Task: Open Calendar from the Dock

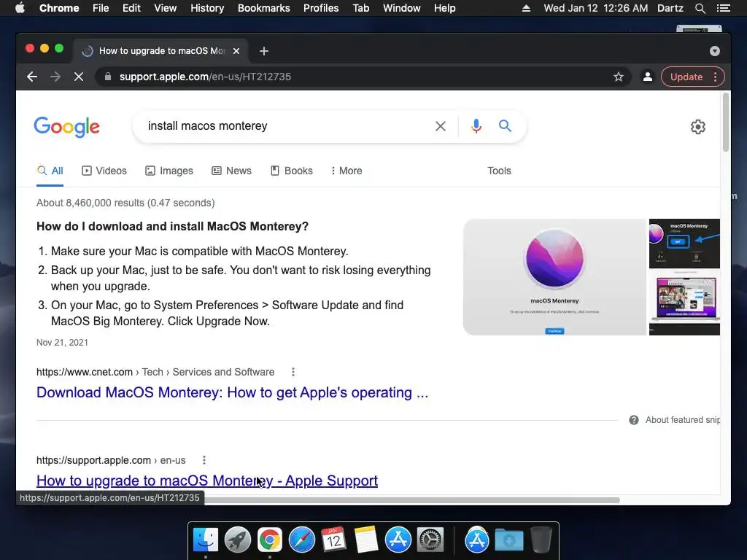Action: (333, 540)
